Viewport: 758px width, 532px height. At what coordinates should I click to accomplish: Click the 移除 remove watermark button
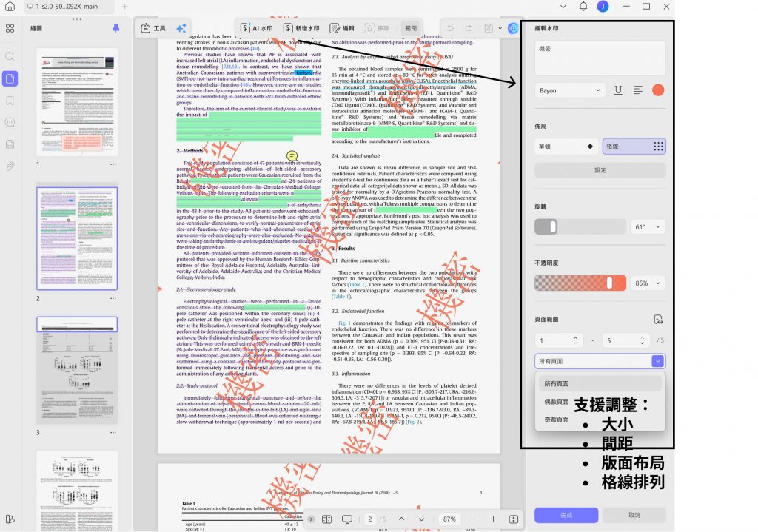tap(377, 29)
